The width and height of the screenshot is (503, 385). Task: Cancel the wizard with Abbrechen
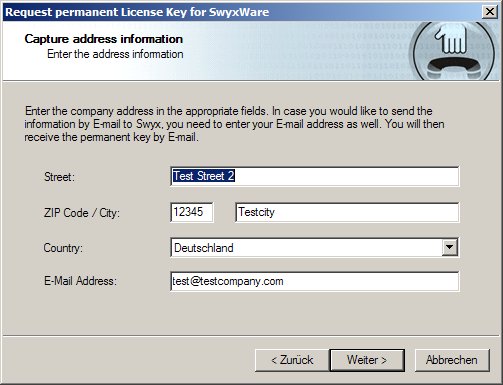pyautogui.click(x=452, y=360)
